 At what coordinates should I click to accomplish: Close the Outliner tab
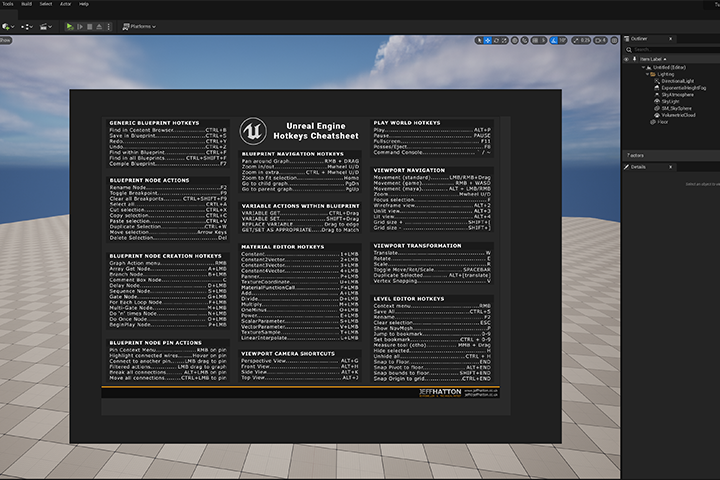click(x=670, y=39)
